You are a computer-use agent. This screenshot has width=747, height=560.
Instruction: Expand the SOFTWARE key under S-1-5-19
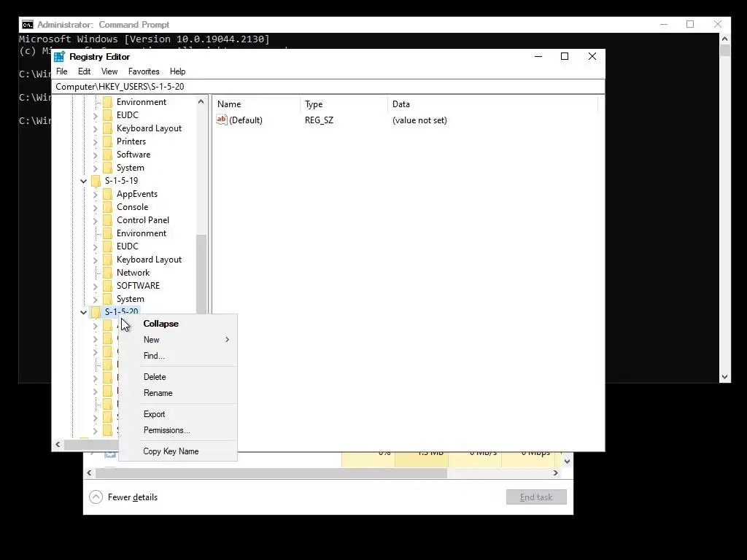[x=96, y=286]
